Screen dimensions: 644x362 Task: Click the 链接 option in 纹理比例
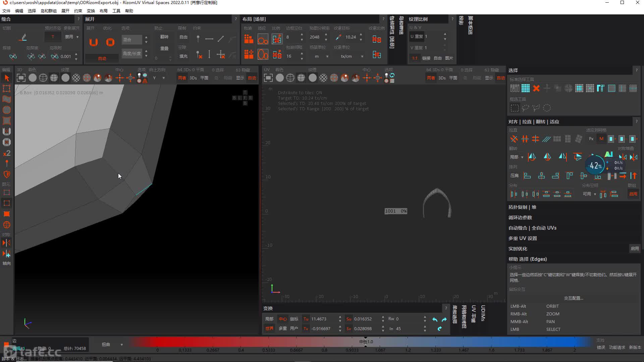[426, 58]
